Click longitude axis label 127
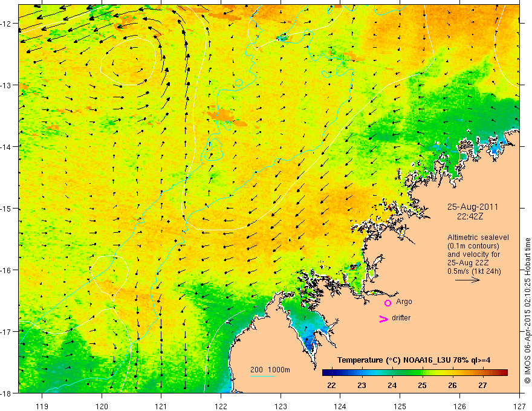Screen dimensions: 532x411 pos(519,406)
